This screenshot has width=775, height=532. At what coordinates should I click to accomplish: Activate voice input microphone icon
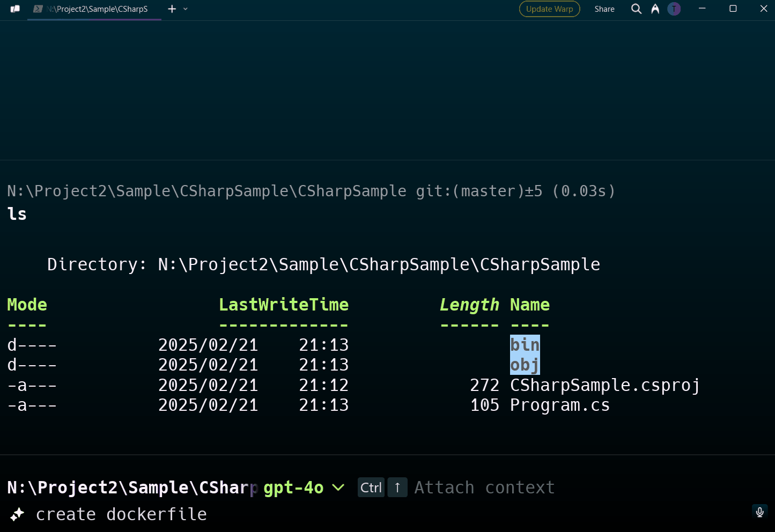pos(759,512)
